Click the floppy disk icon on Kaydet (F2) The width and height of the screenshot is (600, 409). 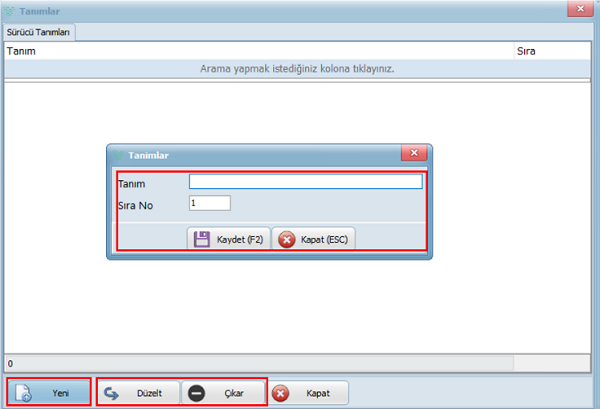pyautogui.click(x=201, y=240)
